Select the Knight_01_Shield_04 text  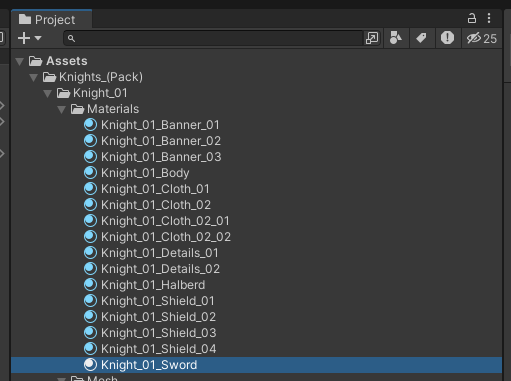[159, 349]
